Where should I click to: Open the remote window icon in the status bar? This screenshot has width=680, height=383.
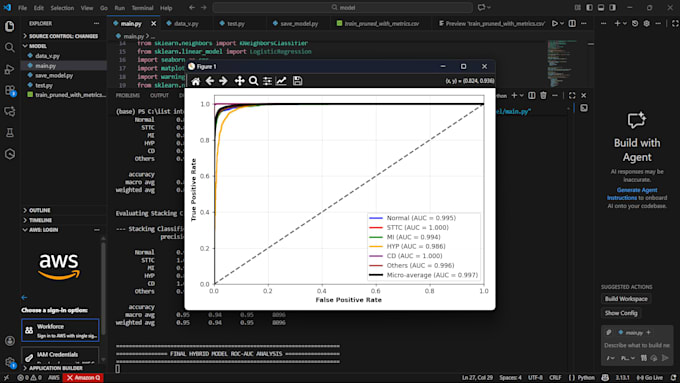coord(6,377)
